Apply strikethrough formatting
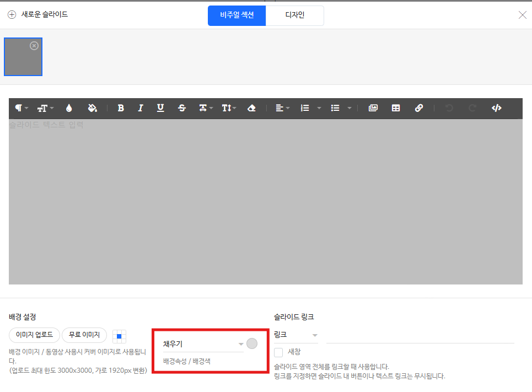 coord(182,108)
